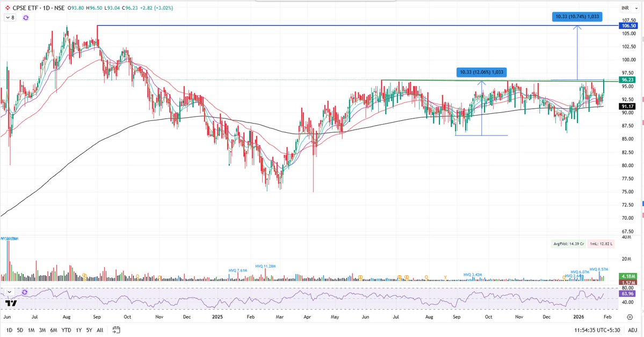Select the 10.33 (10.74%) measurement label
The height and width of the screenshot is (337, 644).
tap(577, 17)
